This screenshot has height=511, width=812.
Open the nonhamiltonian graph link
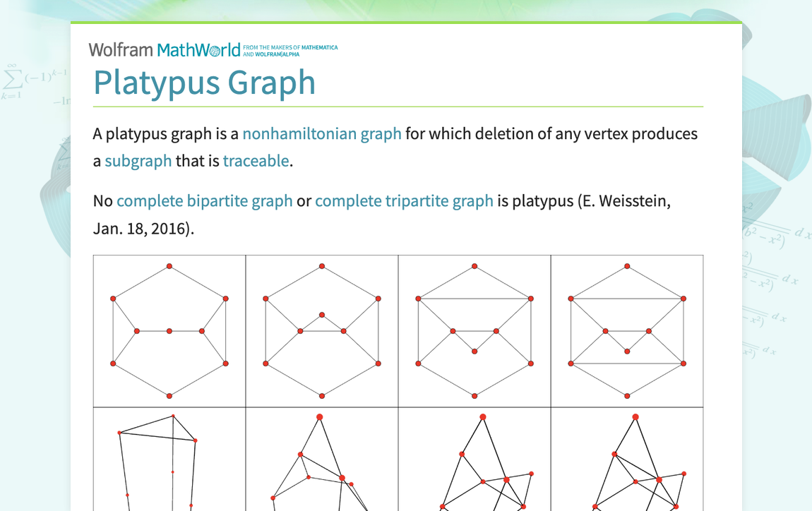(x=322, y=133)
